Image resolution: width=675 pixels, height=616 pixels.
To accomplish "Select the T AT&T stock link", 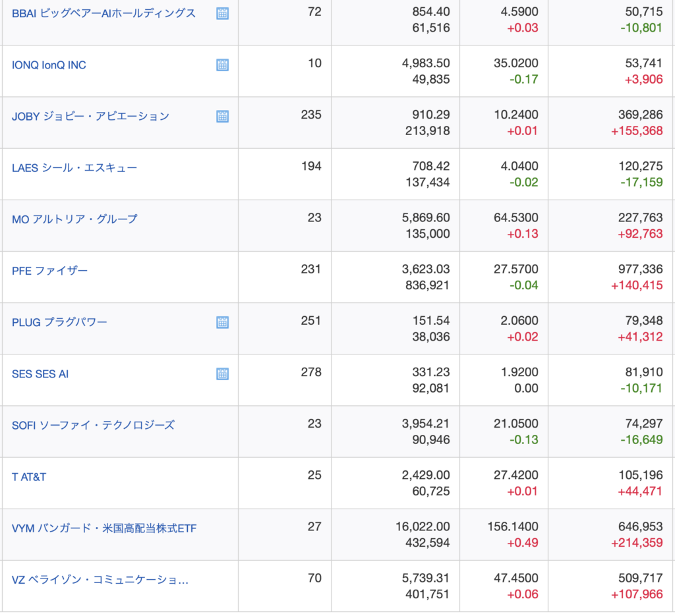I will click(x=29, y=476).
